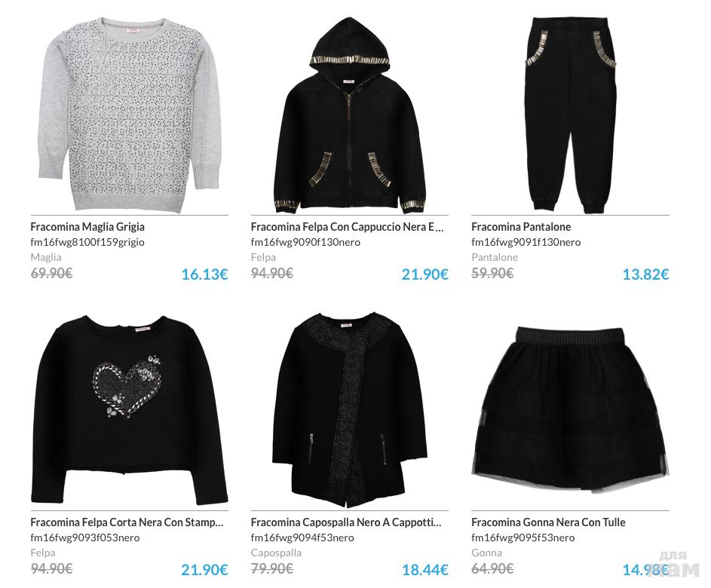Click product code fm16fwg8100f159grigio
The image size is (711, 588).
click(x=87, y=242)
